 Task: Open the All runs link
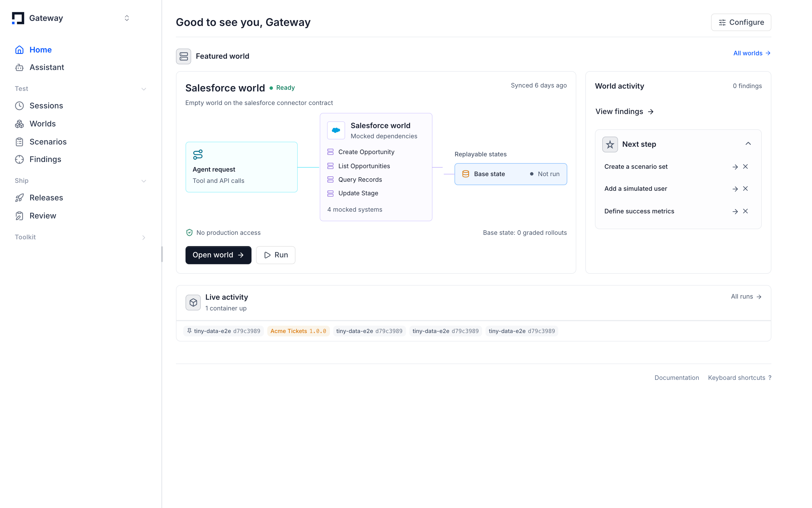(746, 297)
